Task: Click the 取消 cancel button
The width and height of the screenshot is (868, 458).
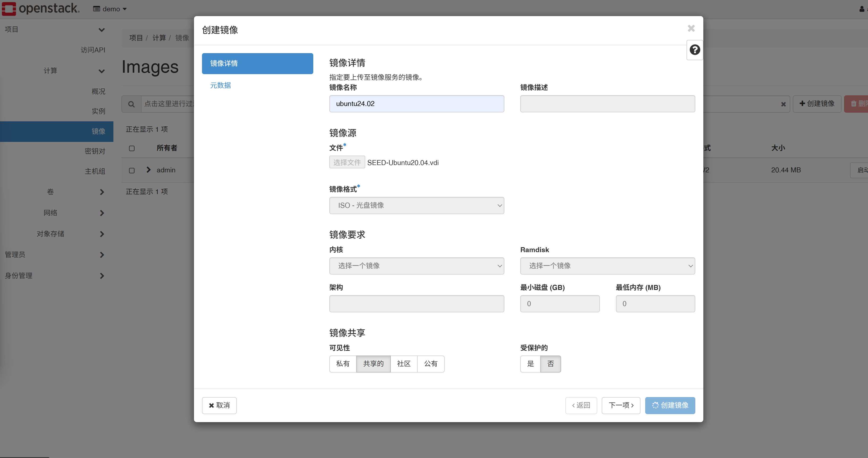Action: 219,405
